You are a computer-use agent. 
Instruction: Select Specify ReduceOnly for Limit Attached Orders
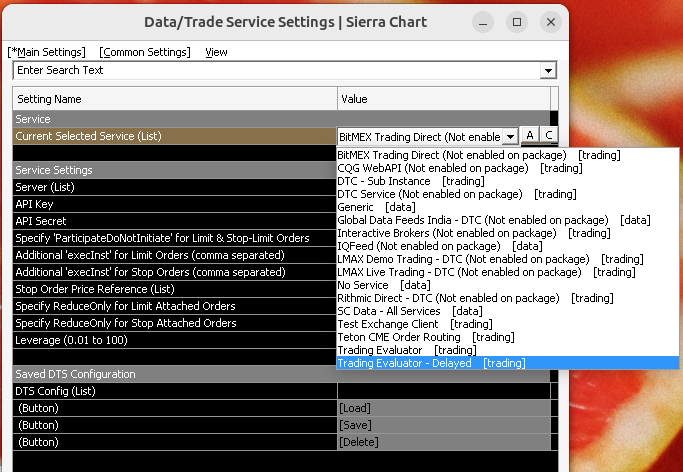[x=175, y=306]
